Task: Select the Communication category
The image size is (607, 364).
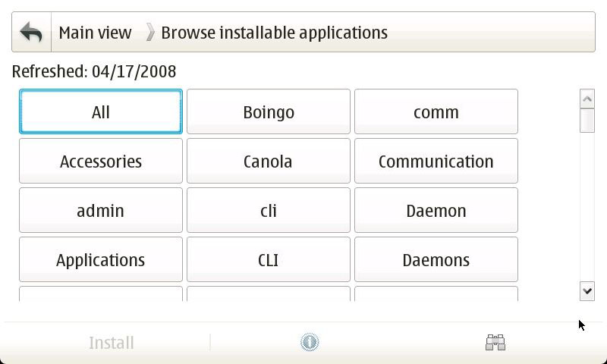Action: point(436,162)
